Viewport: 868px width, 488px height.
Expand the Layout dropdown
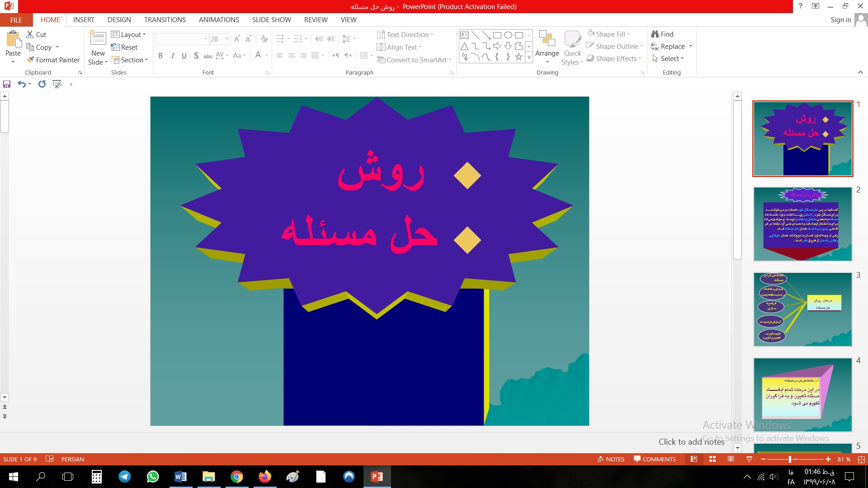click(x=129, y=34)
